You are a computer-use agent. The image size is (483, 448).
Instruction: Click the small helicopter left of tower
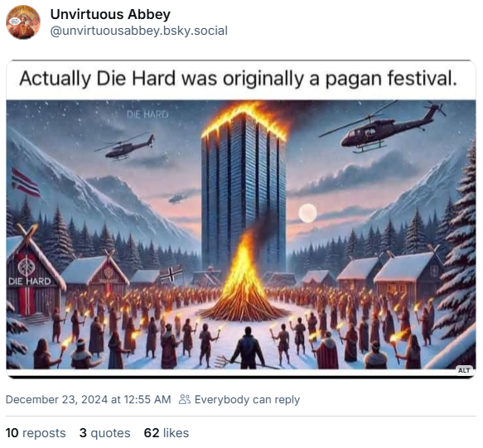[x=125, y=147]
